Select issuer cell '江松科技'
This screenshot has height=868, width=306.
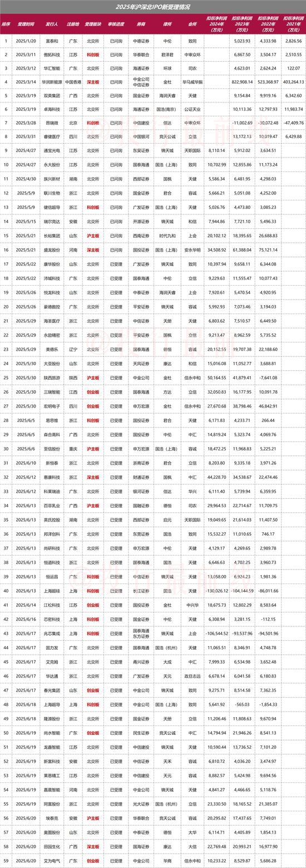click(x=52, y=605)
